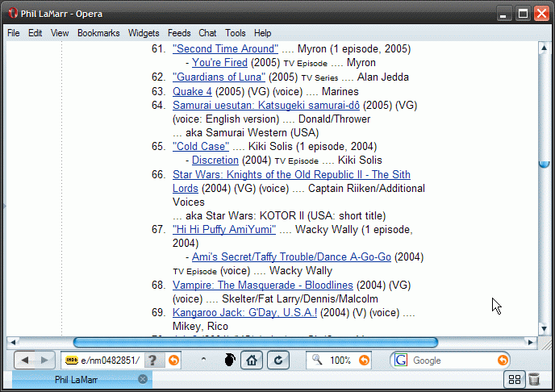The width and height of the screenshot is (555, 392).
Task: Maximize the Opera window
Action: [523, 14]
